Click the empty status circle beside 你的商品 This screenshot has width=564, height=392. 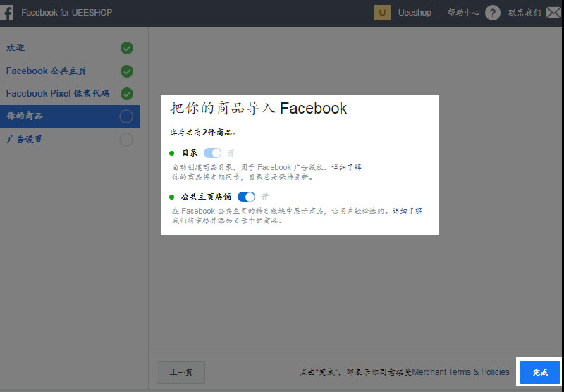tap(126, 116)
